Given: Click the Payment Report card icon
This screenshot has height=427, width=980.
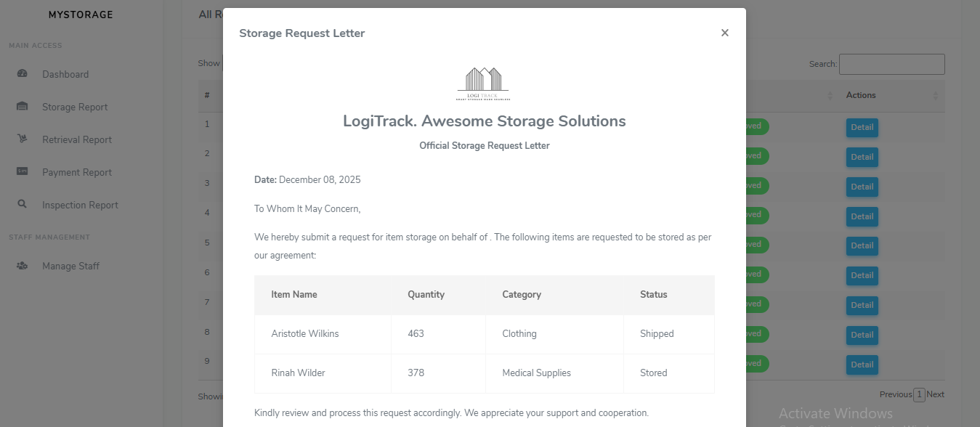Looking at the screenshot, I should [22, 172].
